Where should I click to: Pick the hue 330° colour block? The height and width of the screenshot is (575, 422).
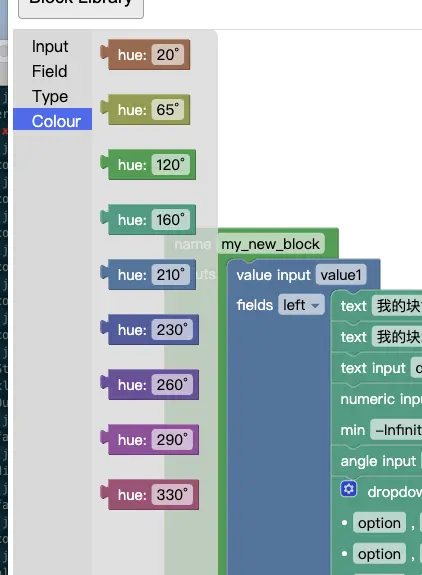tap(150, 495)
